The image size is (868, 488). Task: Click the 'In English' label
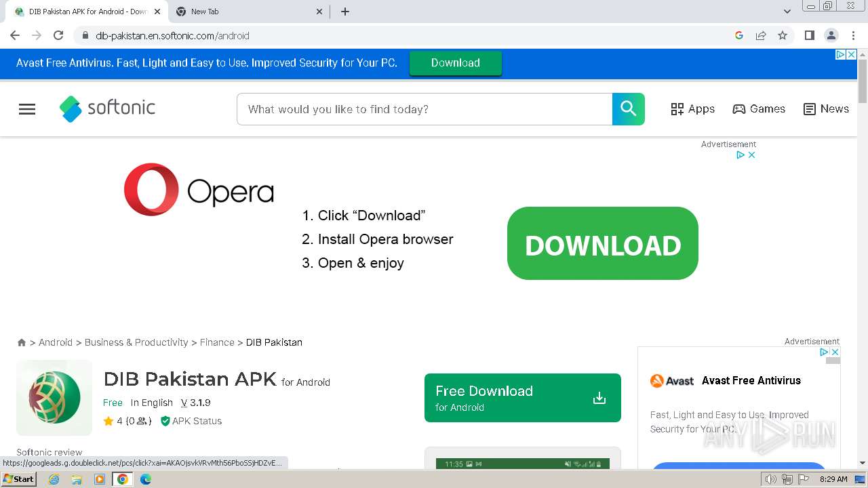(x=152, y=403)
